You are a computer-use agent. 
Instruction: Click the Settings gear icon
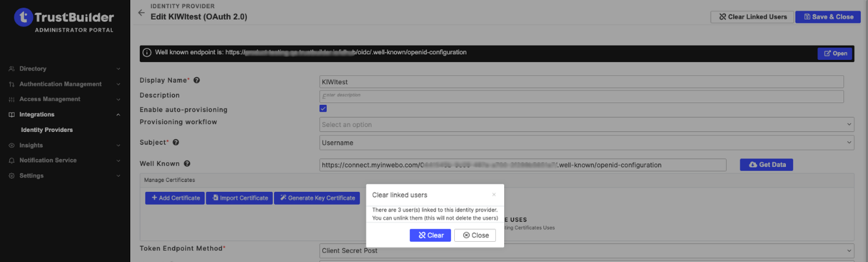pyautogui.click(x=11, y=176)
